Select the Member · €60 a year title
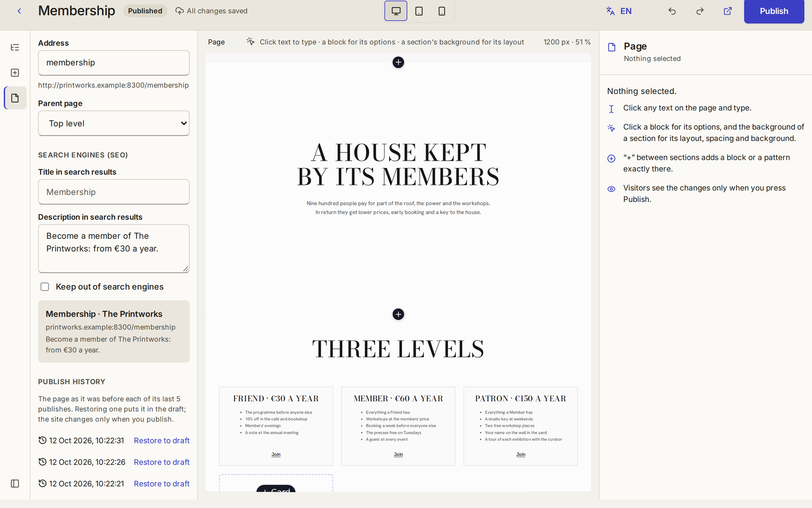 [398, 399]
